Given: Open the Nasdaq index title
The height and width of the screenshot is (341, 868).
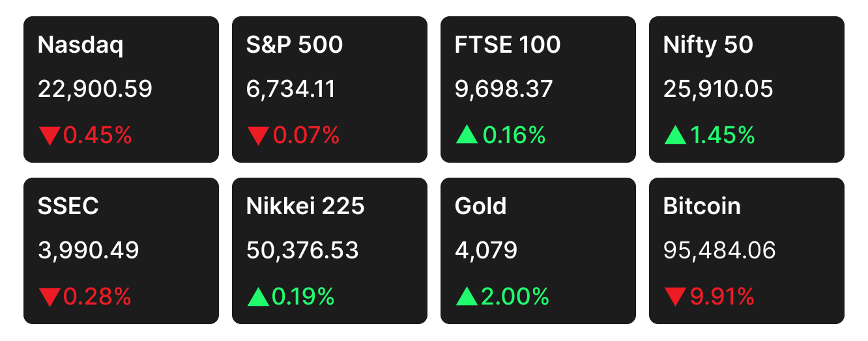Looking at the screenshot, I should click(81, 45).
